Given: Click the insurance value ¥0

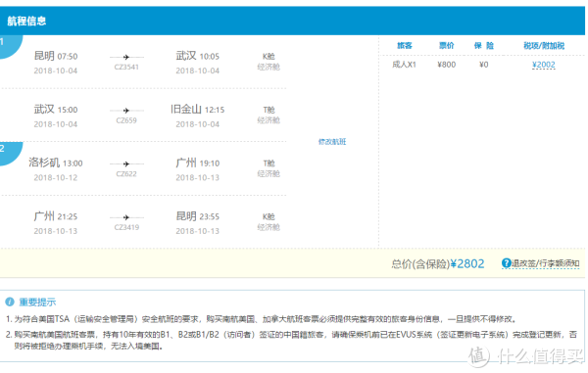Looking at the screenshot, I should pos(484,65).
